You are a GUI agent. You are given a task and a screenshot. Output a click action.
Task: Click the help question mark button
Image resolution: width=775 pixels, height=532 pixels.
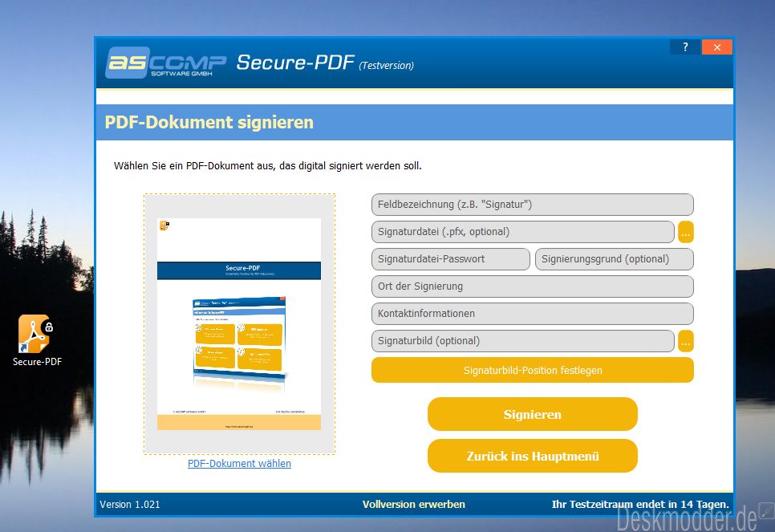(685, 47)
